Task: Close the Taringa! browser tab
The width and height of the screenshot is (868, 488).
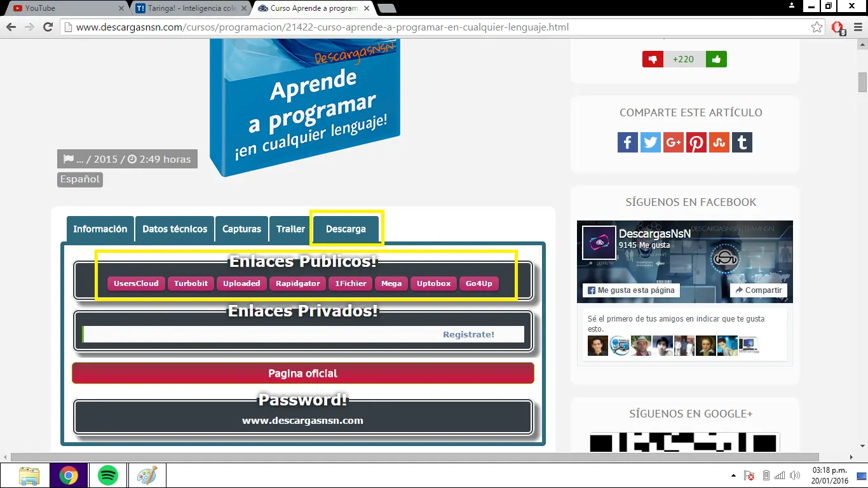Action: (243, 8)
